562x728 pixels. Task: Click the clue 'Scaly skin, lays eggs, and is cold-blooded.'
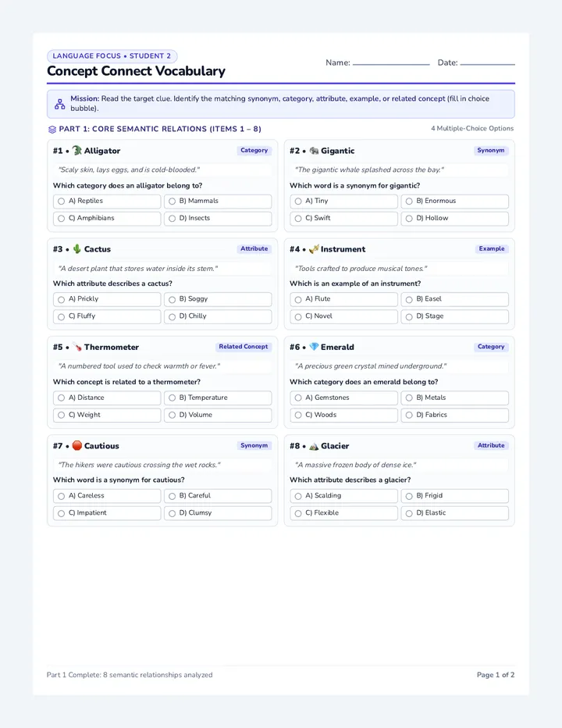pos(129,170)
